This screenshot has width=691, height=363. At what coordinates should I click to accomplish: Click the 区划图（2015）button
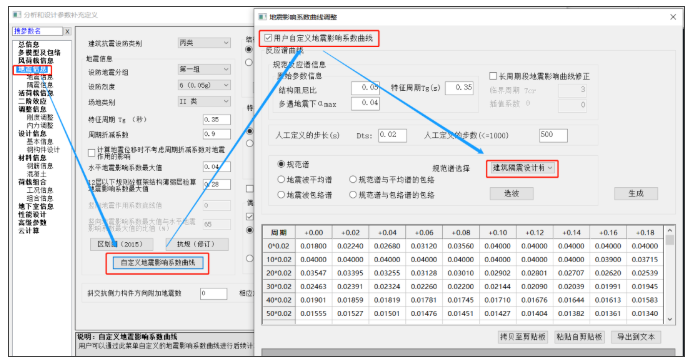point(122,244)
